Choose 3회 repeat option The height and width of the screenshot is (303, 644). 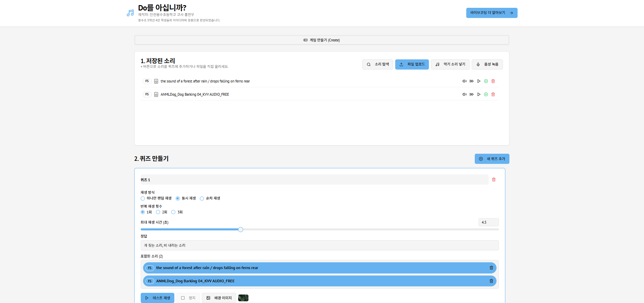(173, 212)
